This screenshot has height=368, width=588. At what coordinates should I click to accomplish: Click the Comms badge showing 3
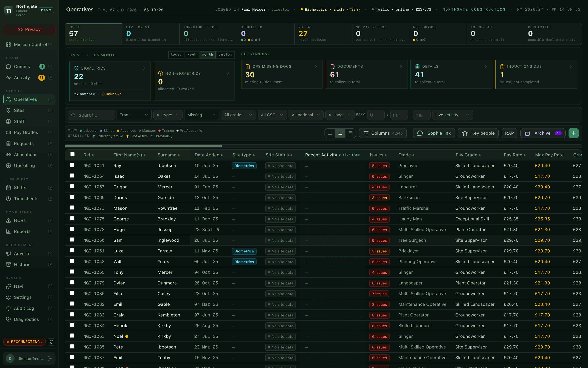42,66
